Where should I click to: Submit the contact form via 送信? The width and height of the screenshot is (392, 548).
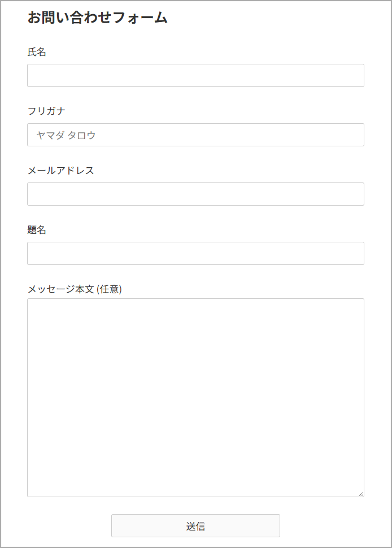(x=195, y=526)
